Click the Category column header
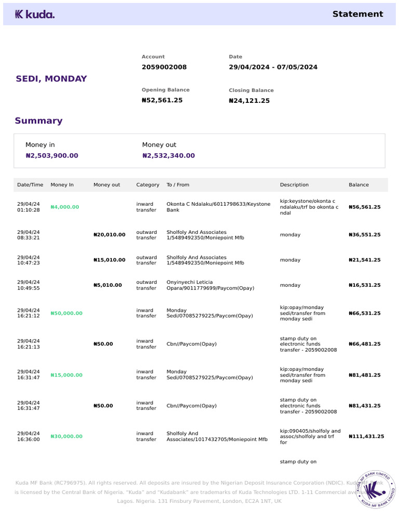The height and width of the screenshot is (532, 399). tap(148, 185)
